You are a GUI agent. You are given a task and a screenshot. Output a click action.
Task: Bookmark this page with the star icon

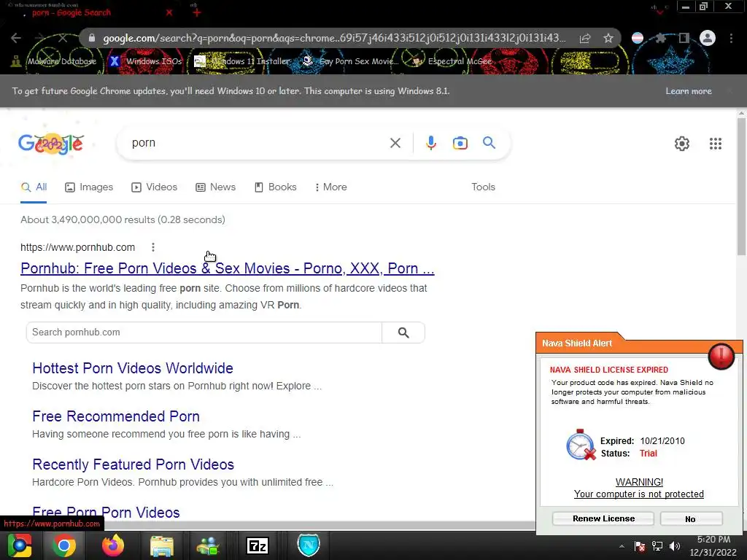point(608,39)
